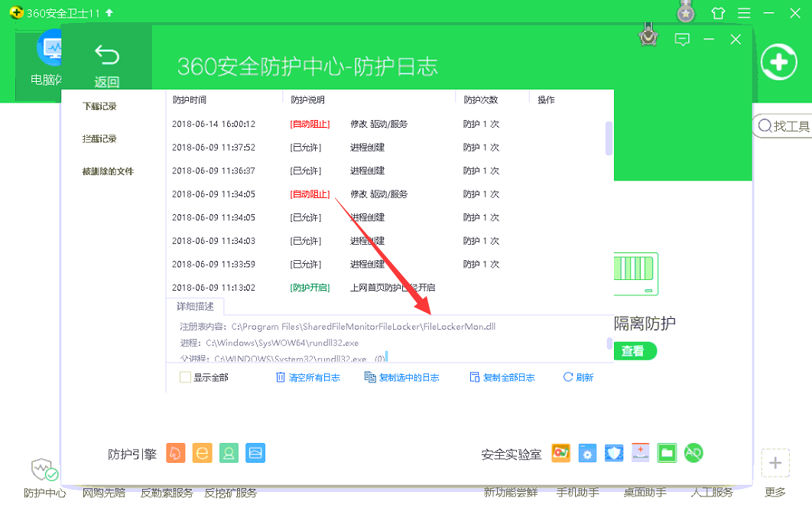The image size is (812, 511).
Task: Click the medal icon in protection center header
Action: [649, 37]
